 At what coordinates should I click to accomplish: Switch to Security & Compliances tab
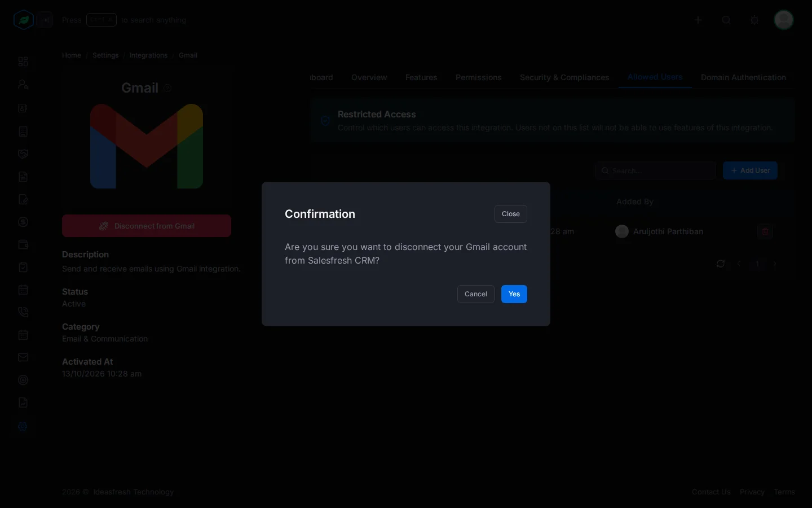564,77
